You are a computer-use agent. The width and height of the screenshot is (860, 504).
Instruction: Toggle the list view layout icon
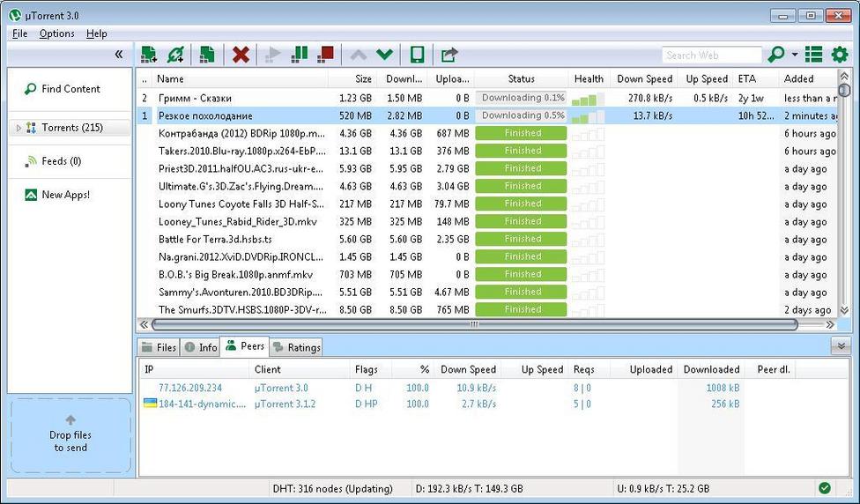tap(813, 55)
